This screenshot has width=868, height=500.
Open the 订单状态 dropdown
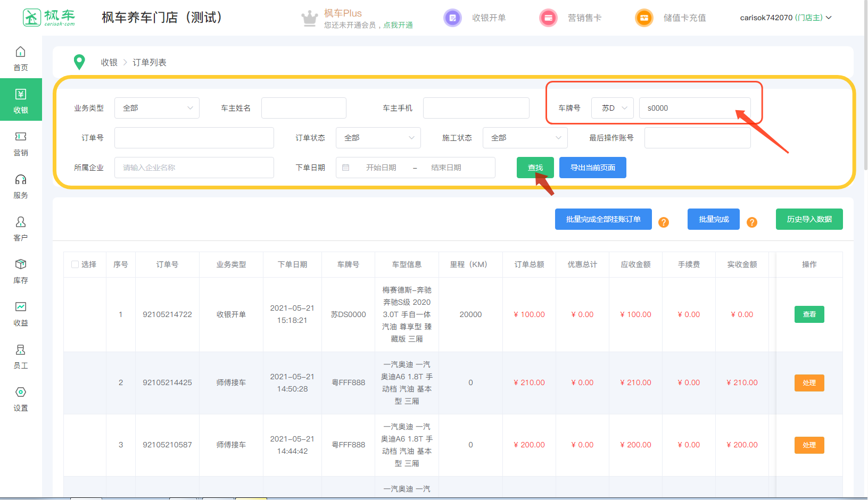point(378,138)
